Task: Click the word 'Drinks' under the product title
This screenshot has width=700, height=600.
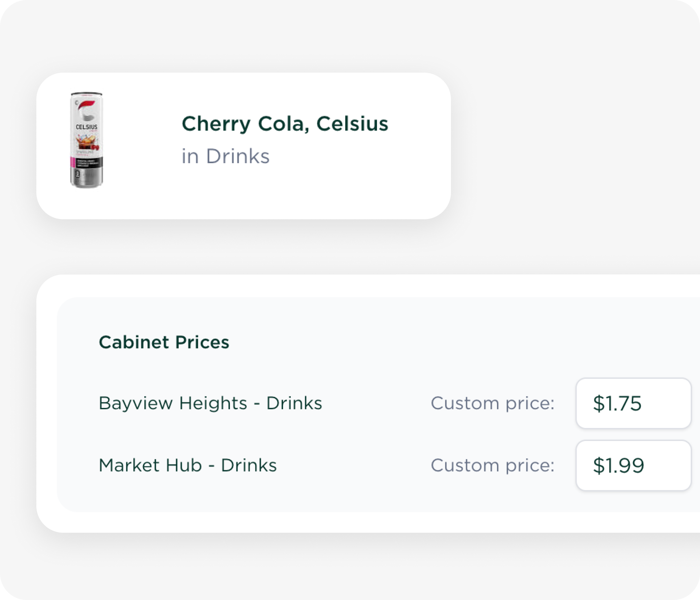Action: [x=238, y=156]
